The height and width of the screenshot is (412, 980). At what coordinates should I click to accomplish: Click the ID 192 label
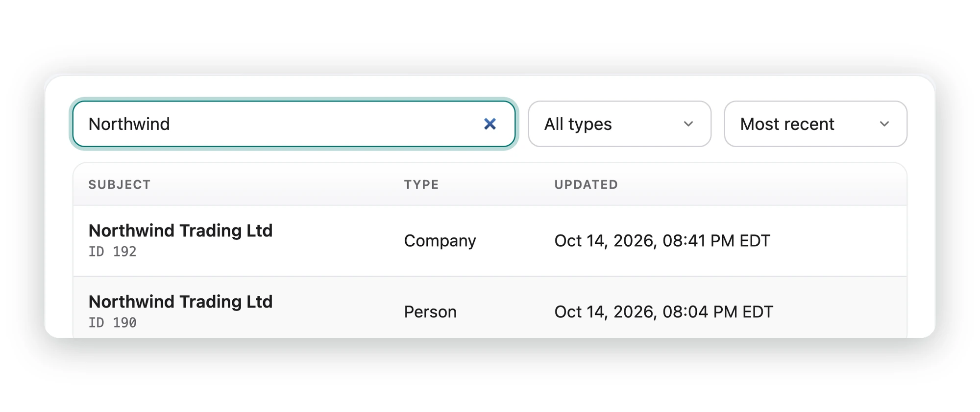click(x=113, y=252)
